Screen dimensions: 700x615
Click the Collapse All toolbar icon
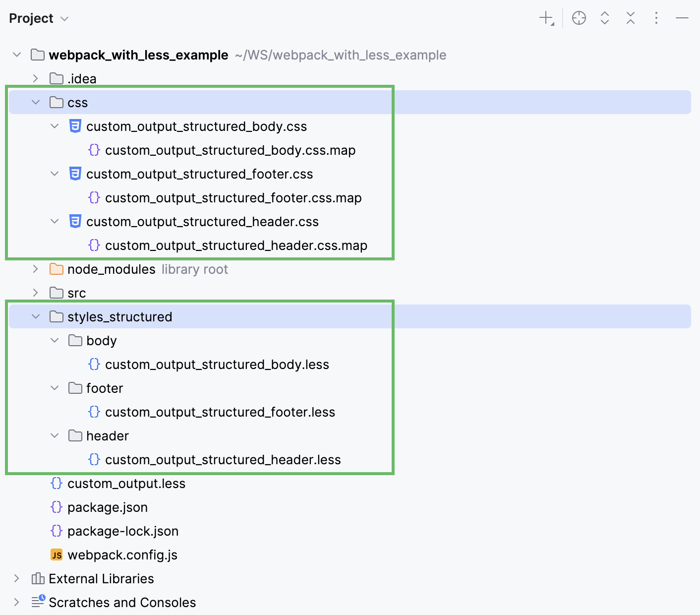tap(630, 18)
